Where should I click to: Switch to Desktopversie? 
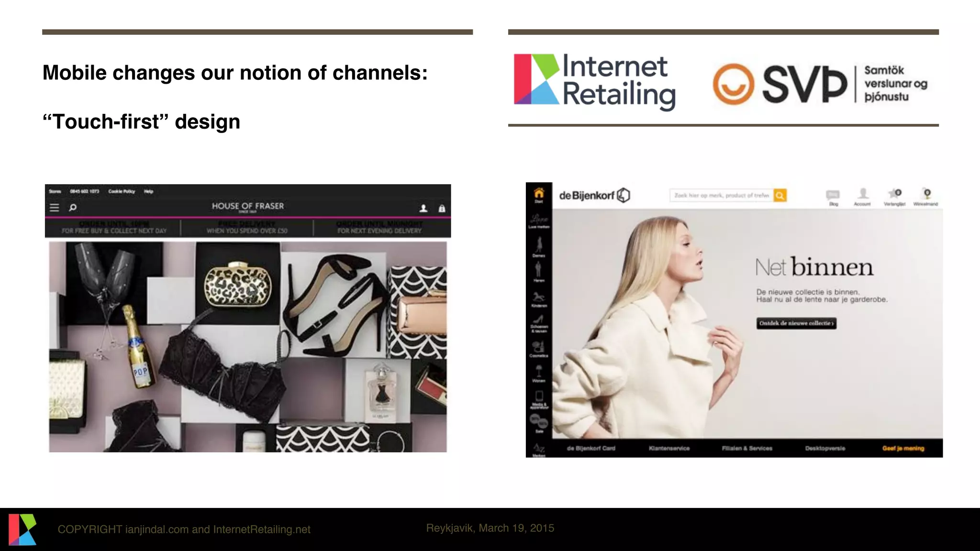coord(825,448)
